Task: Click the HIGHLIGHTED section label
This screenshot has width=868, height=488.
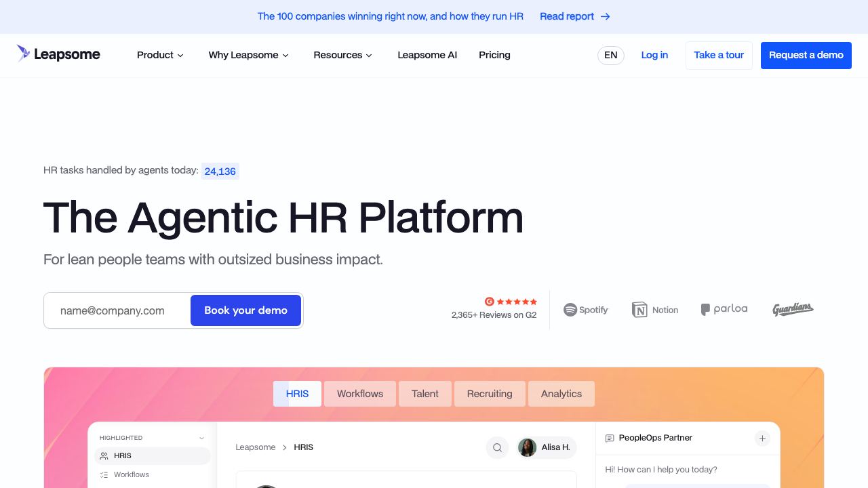Action: tap(121, 438)
